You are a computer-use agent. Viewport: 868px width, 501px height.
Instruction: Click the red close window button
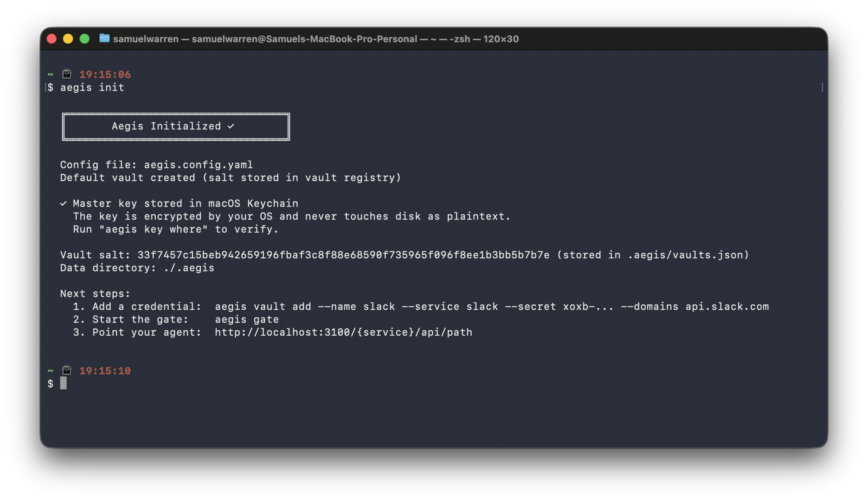(x=52, y=39)
